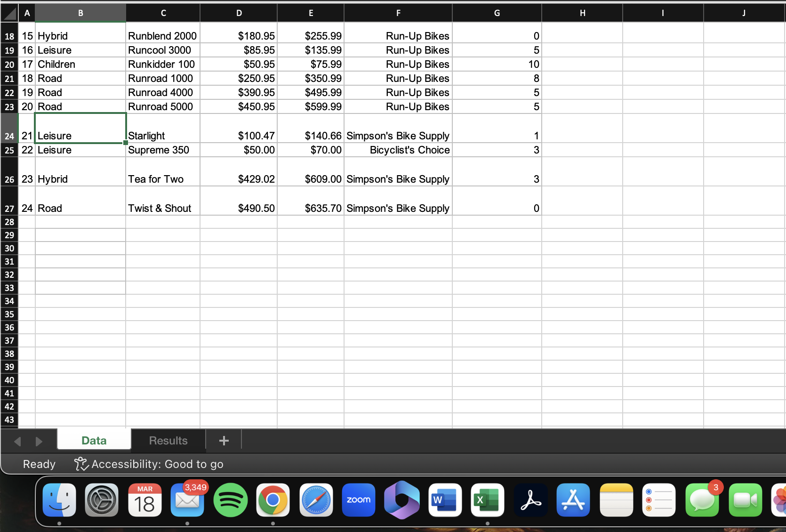The height and width of the screenshot is (532, 786).
Task: Launch Spotify from the Dock
Action: (230, 500)
